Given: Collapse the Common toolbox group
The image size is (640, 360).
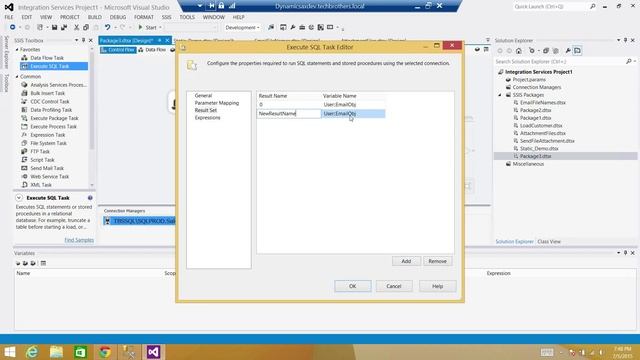Looking at the screenshot, I should point(17,76).
